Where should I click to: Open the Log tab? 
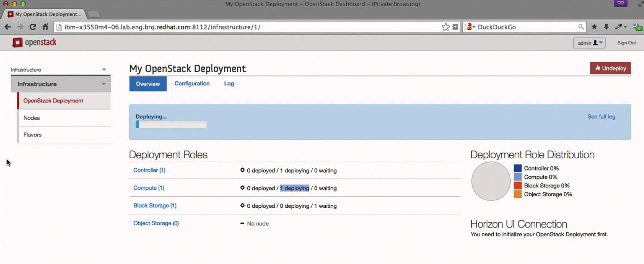(229, 84)
